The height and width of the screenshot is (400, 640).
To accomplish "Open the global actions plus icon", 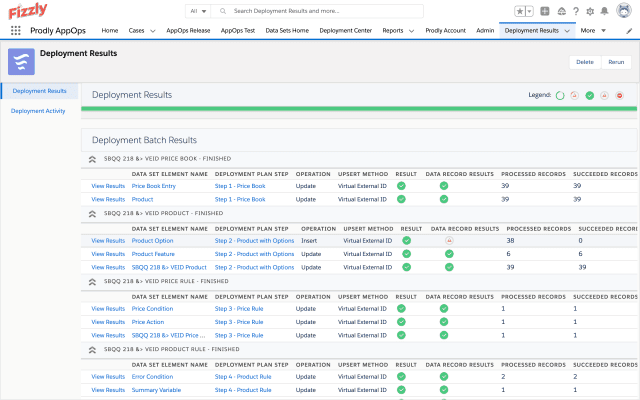I will [x=545, y=11].
